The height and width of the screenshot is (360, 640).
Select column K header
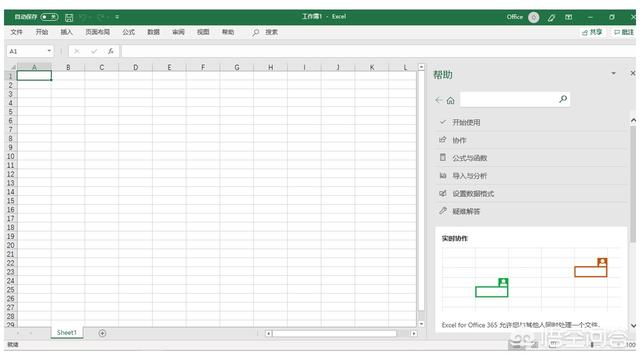click(x=371, y=67)
